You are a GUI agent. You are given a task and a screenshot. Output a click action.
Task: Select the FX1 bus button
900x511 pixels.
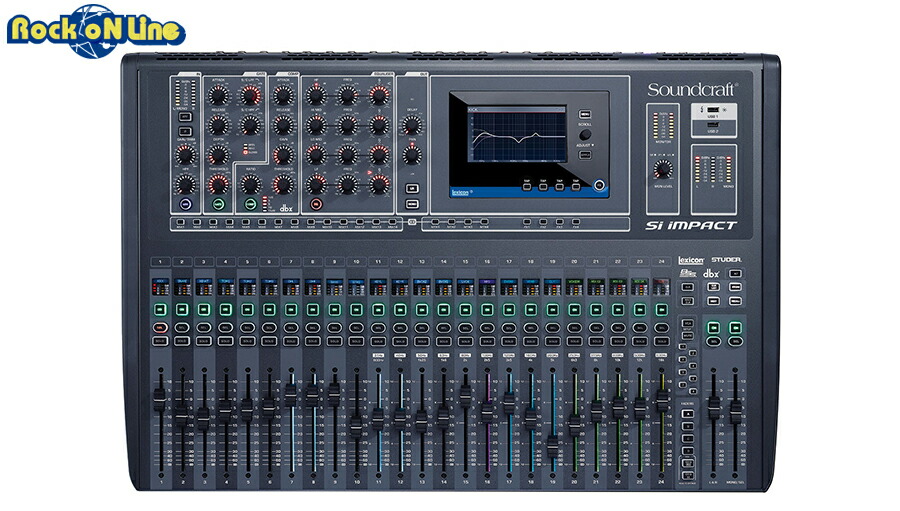point(526,222)
